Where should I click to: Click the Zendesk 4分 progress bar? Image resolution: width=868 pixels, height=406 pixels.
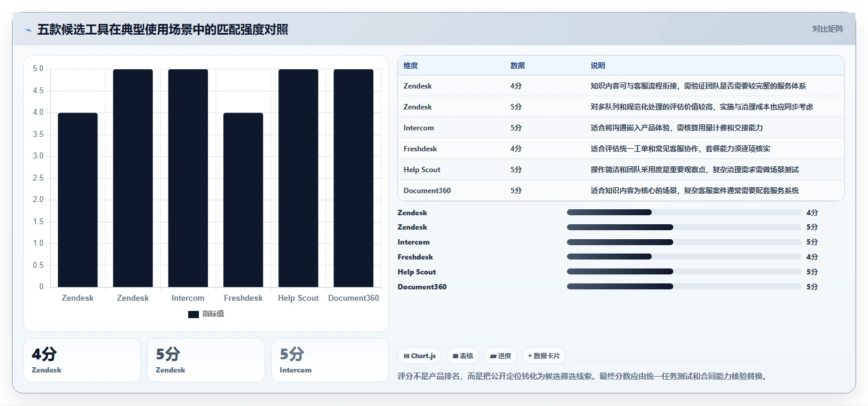pyautogui.click(x=684, y=212)
